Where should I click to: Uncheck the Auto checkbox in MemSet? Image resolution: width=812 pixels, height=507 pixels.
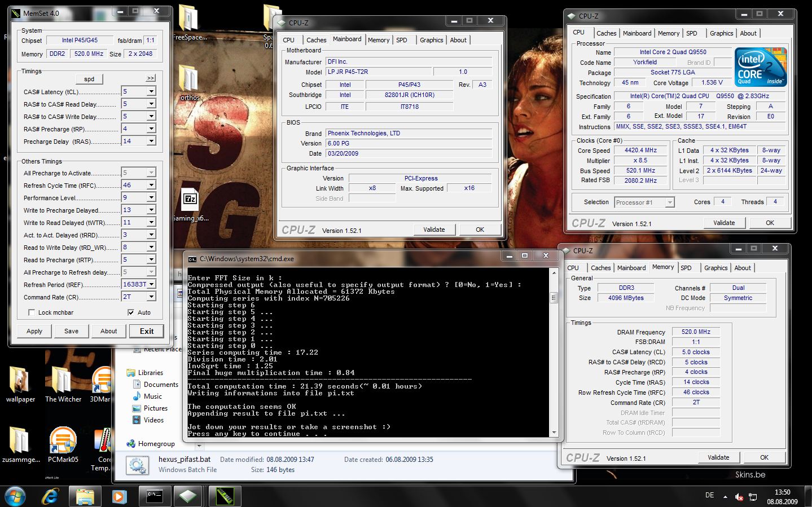[131, 312]
